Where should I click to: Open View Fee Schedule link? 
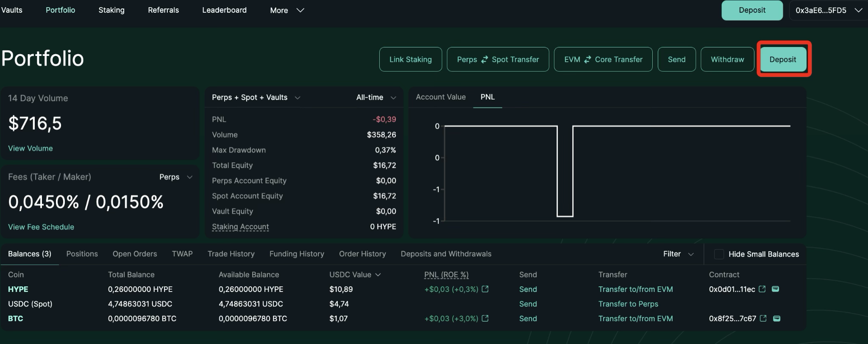[41, 227]
